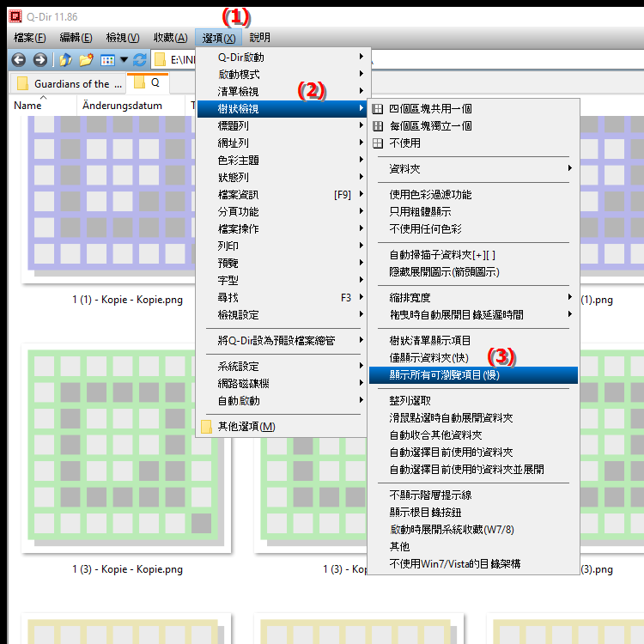Open the 檔案(F) menu
This screenshot has height=644, width=644.
(29, 38)
